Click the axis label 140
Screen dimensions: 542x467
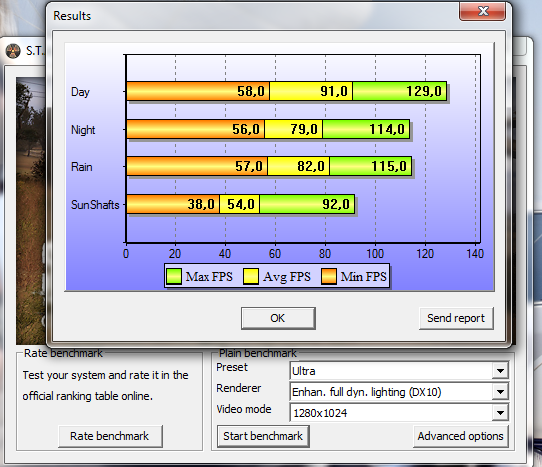[475, 254]
